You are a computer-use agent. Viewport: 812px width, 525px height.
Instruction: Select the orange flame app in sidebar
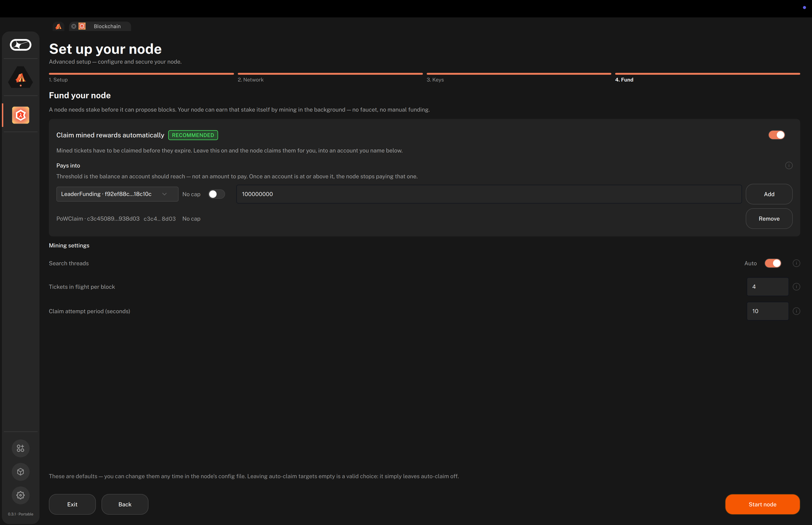(x=21, y=78)
